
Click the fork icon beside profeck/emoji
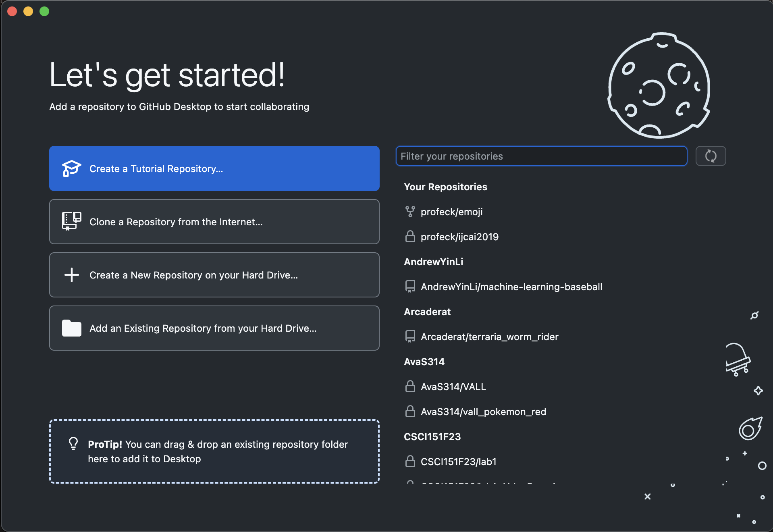pyautogui.click(x=410, y=212)
